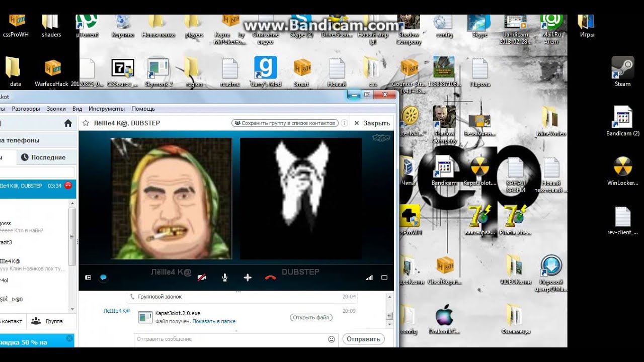Switch to the Последние tab
This screenshot has height=362, width=644.
point(46,157)
